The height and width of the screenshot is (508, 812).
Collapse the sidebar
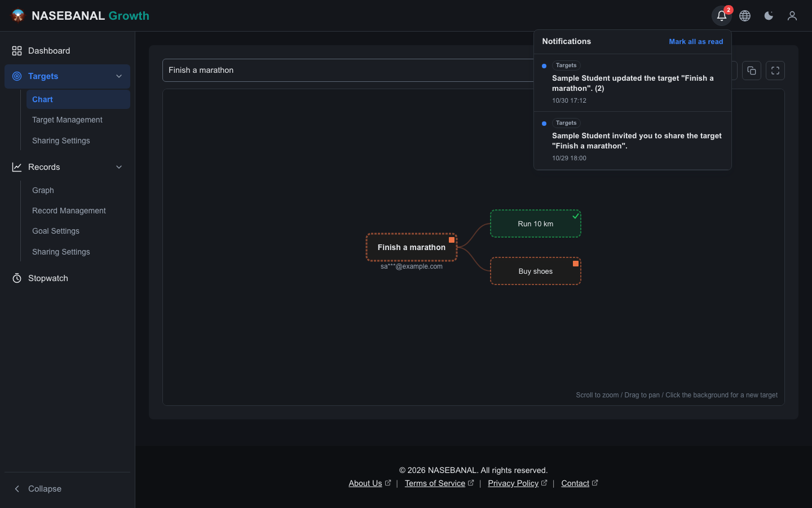[x=67, y=489]
